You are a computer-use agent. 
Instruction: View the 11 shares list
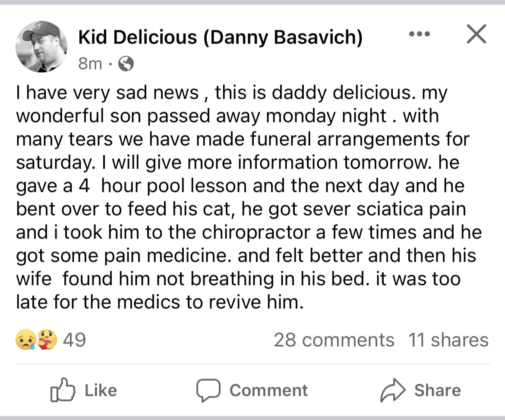[x=448, y=340]
